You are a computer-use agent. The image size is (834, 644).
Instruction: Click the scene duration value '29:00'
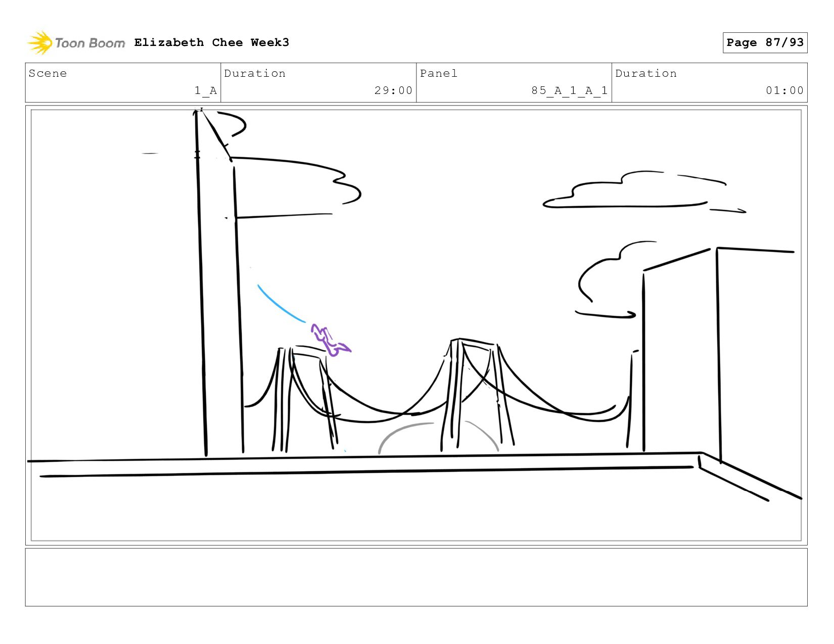coord(393,90)
